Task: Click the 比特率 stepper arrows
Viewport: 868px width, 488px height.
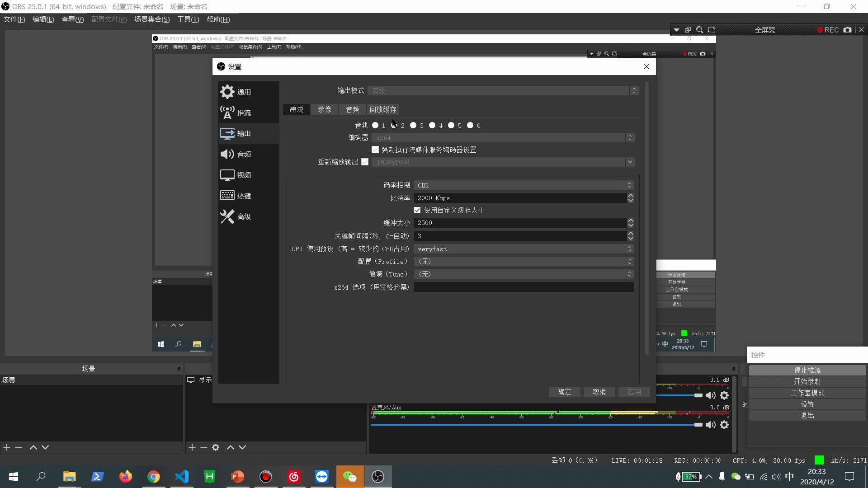Action: coord(631,198)
